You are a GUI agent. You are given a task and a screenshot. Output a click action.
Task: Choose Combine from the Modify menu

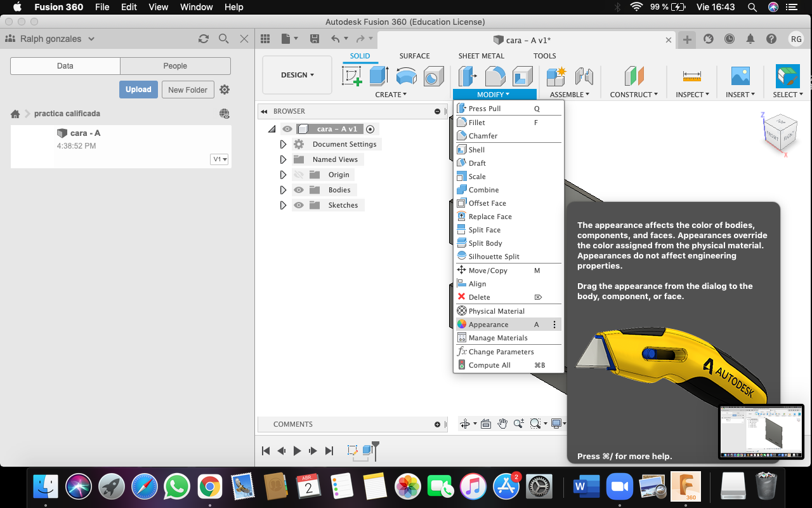(x=507, y=190)
